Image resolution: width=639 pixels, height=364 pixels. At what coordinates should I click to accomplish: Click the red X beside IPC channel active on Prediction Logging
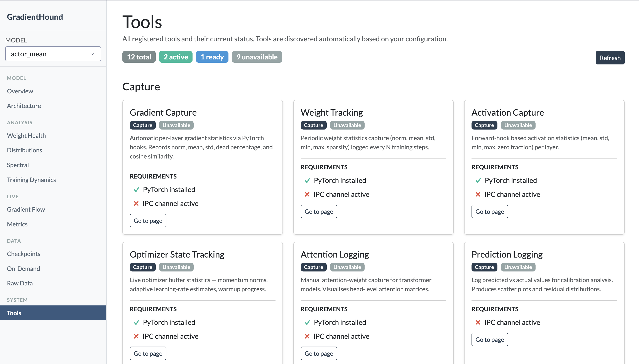[x=478, y=322]
